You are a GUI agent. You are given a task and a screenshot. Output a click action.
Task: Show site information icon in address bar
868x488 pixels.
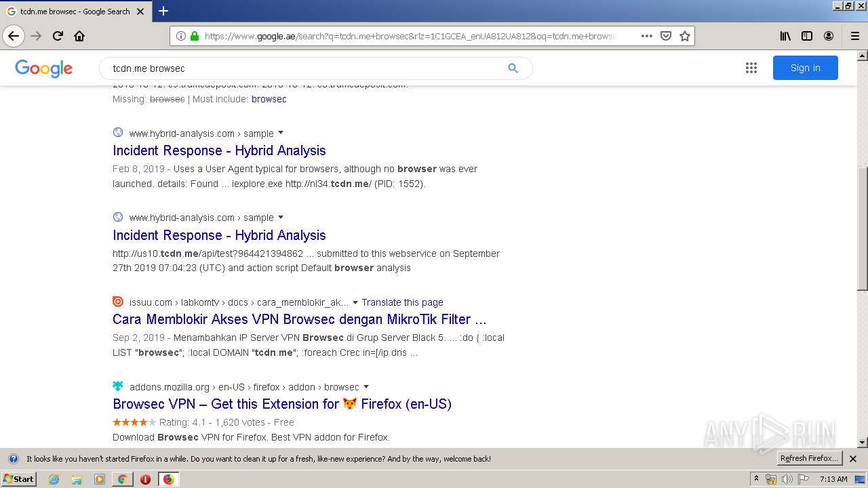(x=181, y=36)
